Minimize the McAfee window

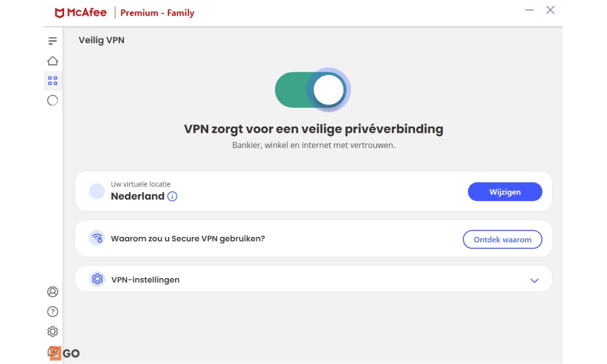529,10
